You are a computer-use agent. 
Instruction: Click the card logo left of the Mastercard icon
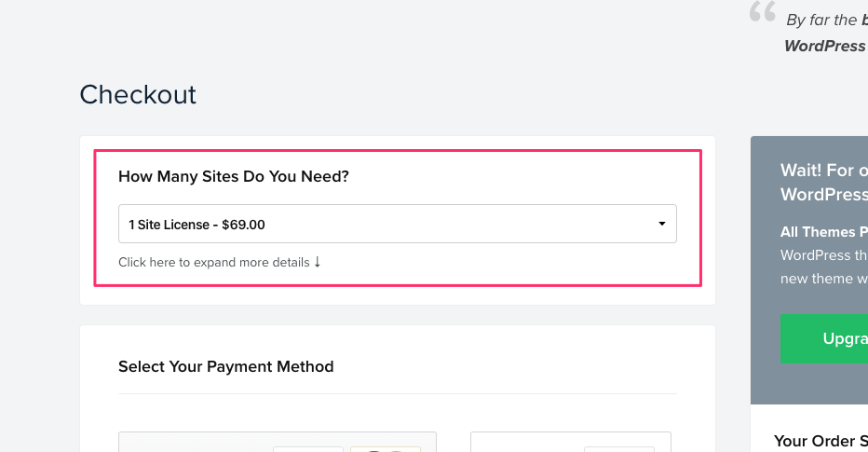[308, 449]
